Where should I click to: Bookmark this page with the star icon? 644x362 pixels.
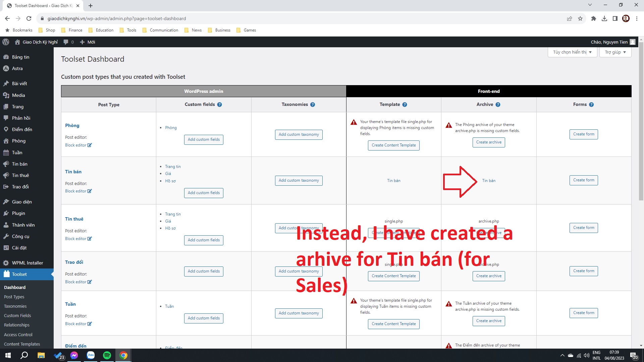point(580,18)
